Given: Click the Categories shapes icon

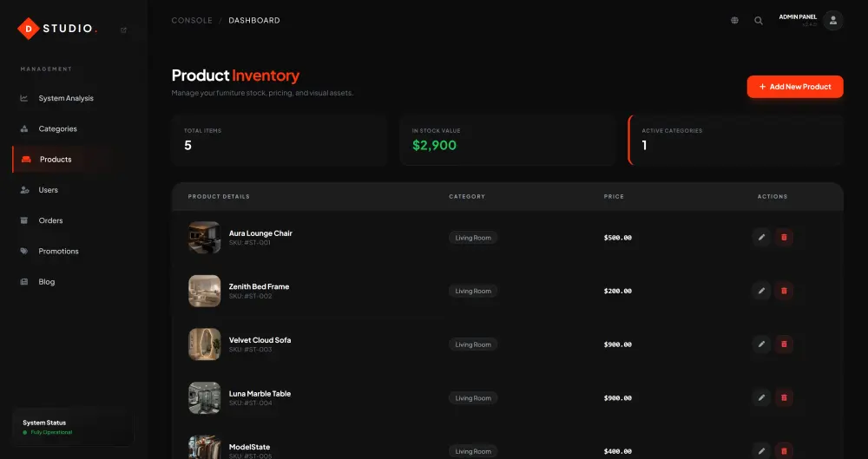Looking at the screenshot, I should (x=23, y=129).
